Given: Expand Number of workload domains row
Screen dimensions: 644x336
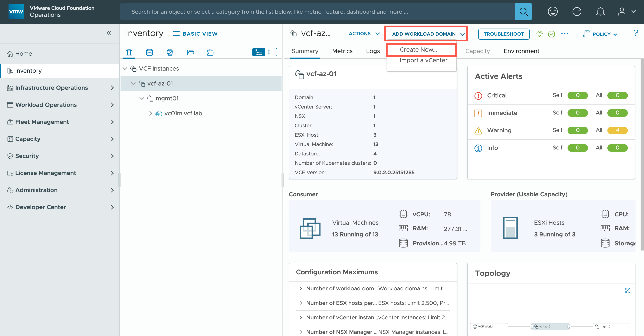Looking at the screenshot, I should pyautogui.click(x=301, y=288).
